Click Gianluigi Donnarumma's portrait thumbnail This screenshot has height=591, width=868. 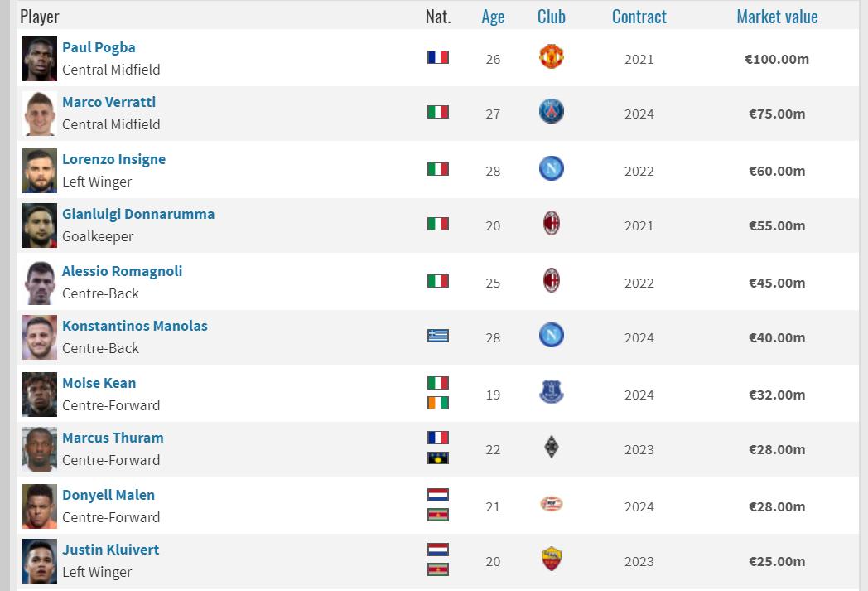(40, 225)
